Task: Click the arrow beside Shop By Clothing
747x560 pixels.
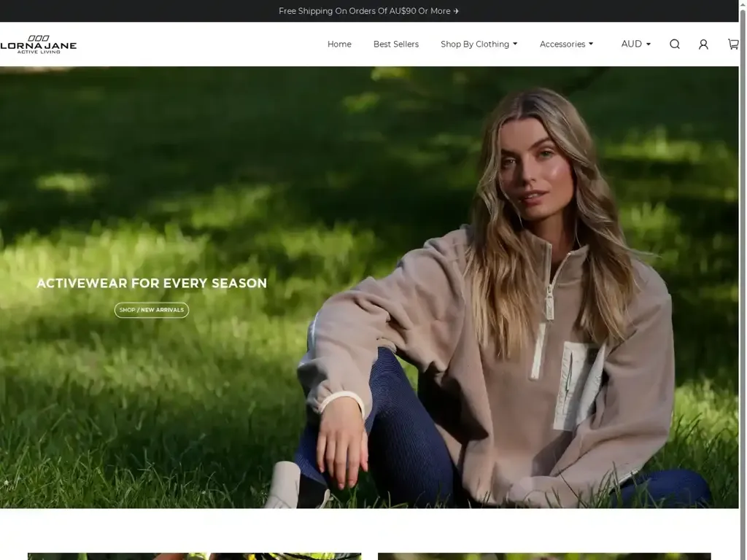Action: click(515, 44)
